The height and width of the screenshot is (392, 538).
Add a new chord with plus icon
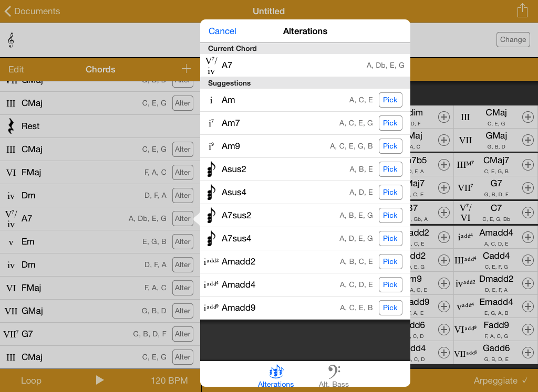click(x=186, y=69)
